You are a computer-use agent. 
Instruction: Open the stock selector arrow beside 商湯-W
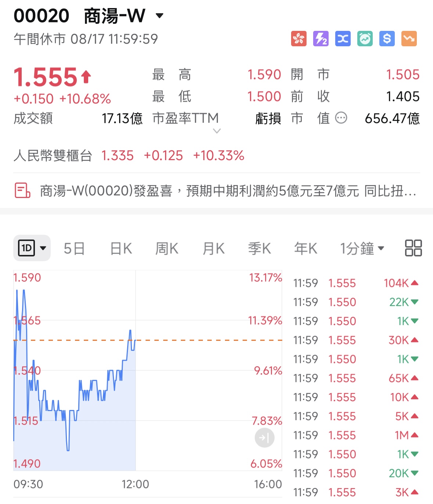tap(160, 16)
